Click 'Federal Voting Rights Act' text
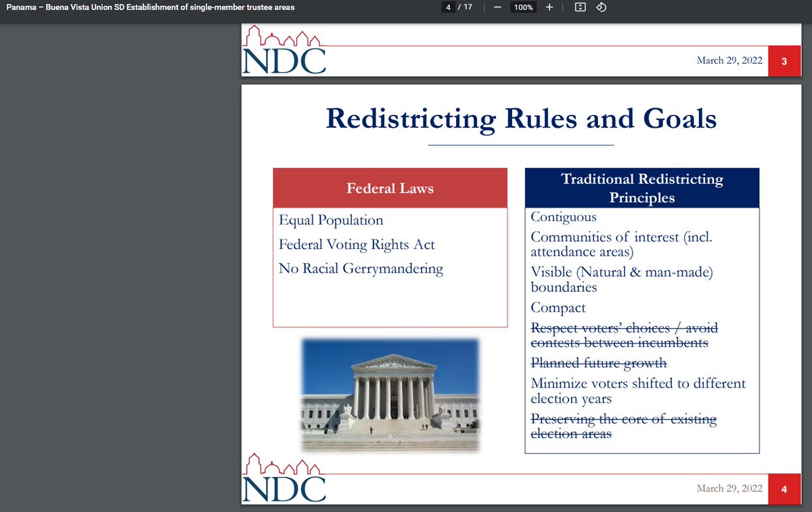 [357, 245]
